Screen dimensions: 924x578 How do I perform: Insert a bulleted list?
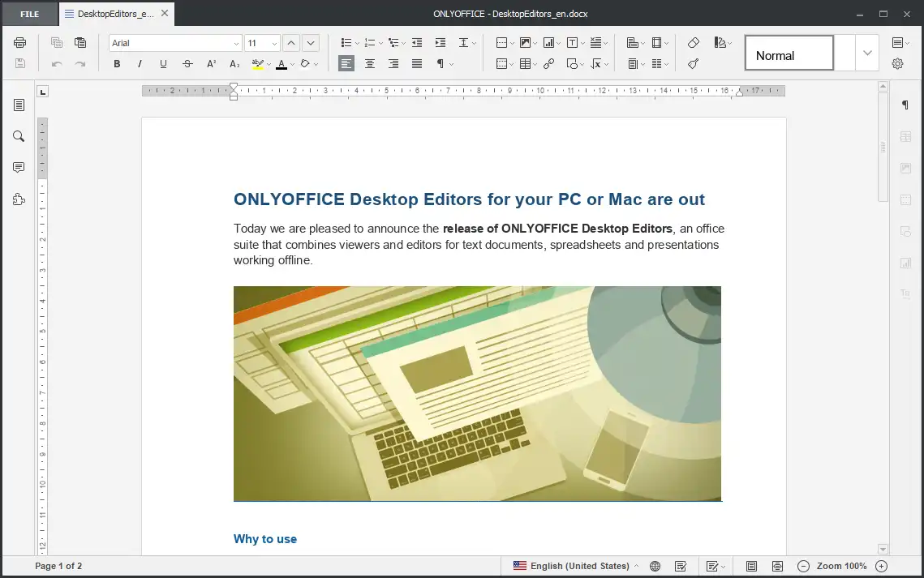[346, 42]
